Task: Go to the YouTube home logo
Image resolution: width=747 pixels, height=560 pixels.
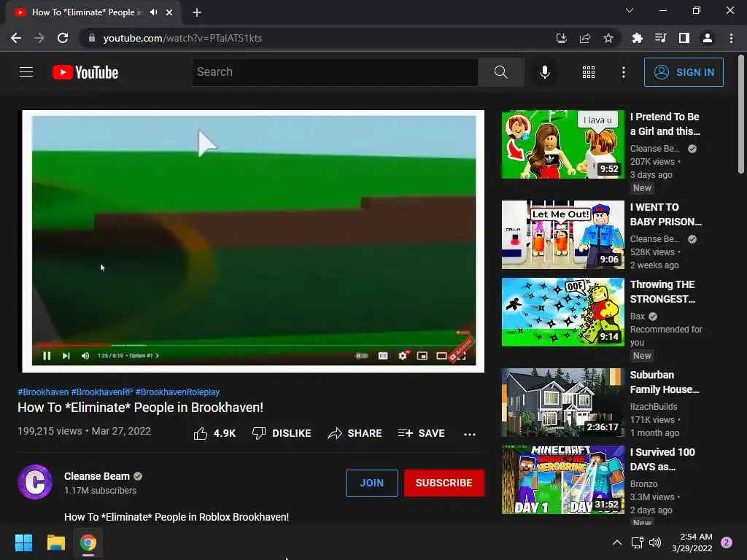Action: [85, 72]
